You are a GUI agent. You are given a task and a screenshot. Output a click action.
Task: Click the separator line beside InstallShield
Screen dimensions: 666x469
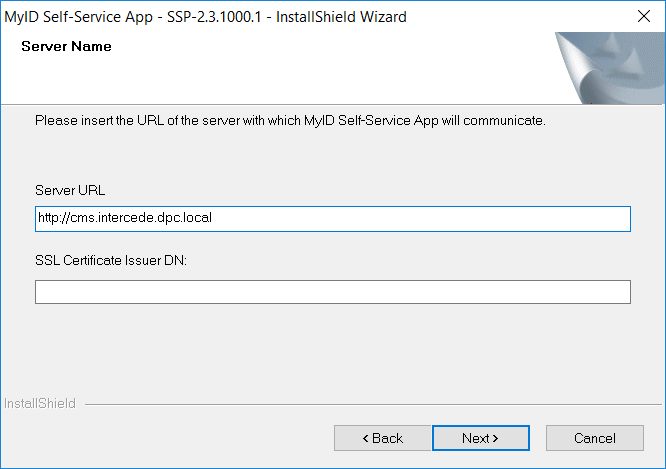(373, 404)
